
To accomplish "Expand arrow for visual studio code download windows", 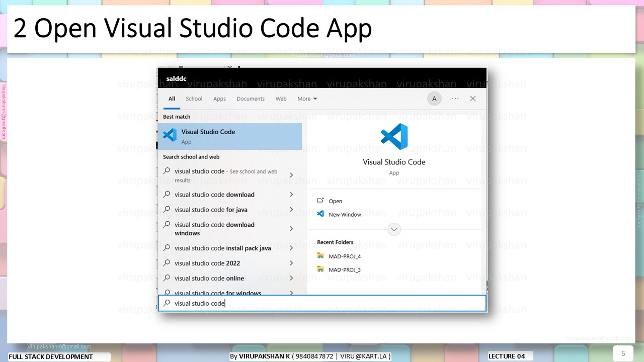I will point(291,229).
